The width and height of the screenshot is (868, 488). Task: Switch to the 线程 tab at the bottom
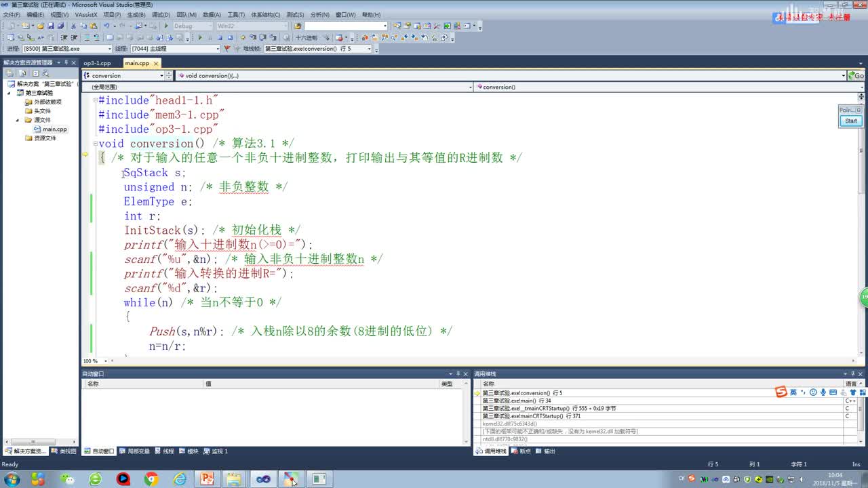point(164,451)
